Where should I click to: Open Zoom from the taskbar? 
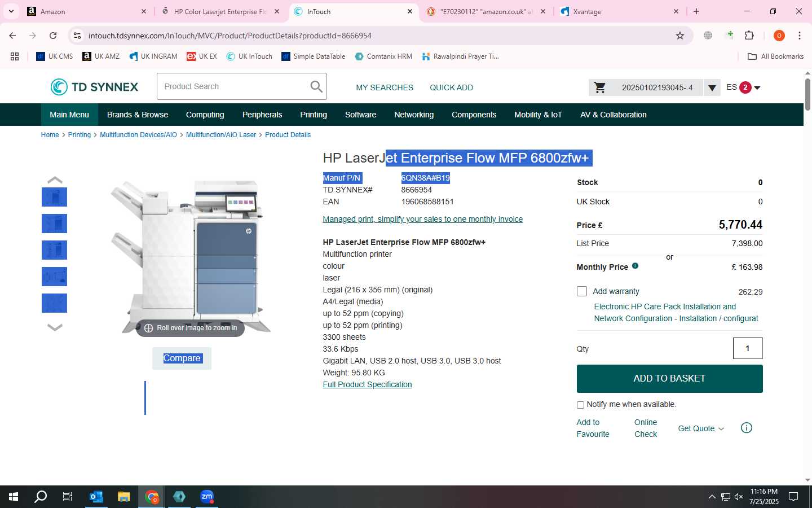207,497
